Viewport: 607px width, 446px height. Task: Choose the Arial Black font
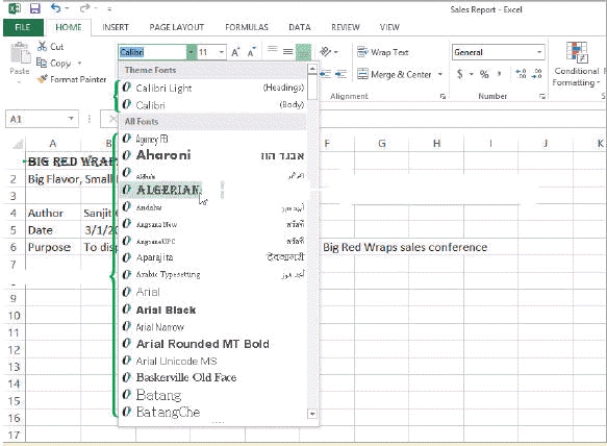(213, 310)
